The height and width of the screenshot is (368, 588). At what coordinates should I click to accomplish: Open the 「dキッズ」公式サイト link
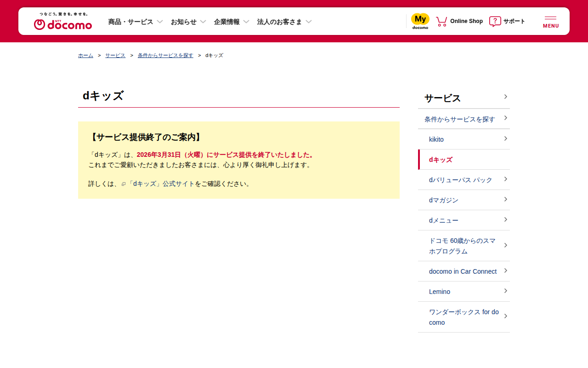(161, 184)
